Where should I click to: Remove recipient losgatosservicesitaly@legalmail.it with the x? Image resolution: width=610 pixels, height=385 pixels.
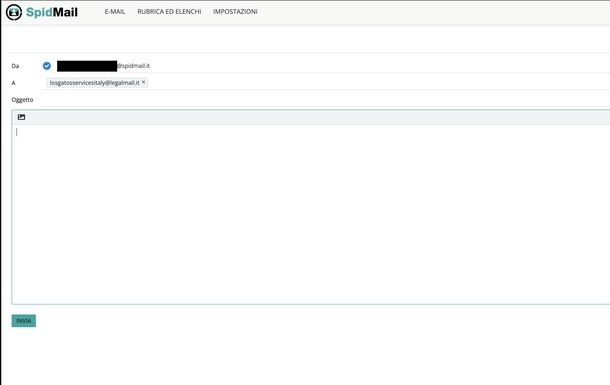(x=144, y=82)
